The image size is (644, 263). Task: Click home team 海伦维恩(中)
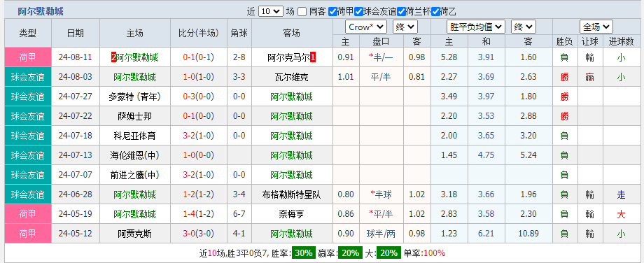coord(134,155)
